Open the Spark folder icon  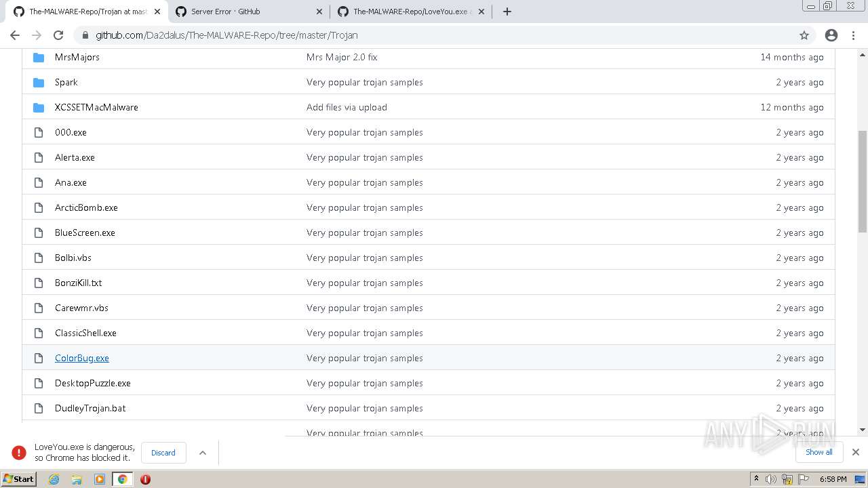tap(39, 82)
